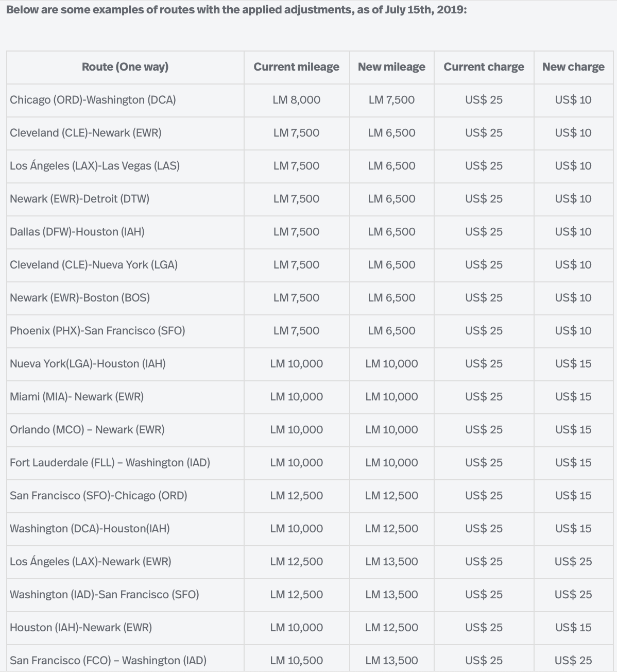Select the Orlando (MCO) – Newark (EWR) route
This screenshot has height=672, width=617.
click(87, 430)
